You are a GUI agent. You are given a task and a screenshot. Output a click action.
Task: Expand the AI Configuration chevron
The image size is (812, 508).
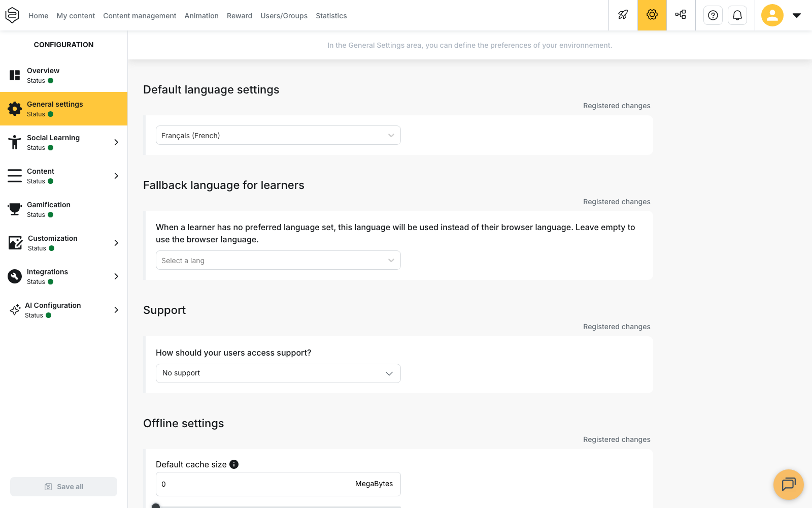click(116, 310)
